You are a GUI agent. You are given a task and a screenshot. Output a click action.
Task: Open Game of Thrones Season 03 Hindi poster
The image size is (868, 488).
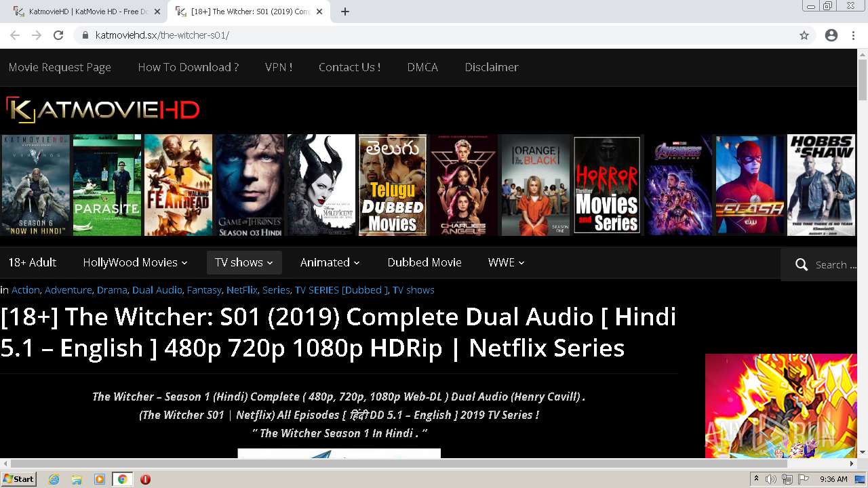coord(250,185)
